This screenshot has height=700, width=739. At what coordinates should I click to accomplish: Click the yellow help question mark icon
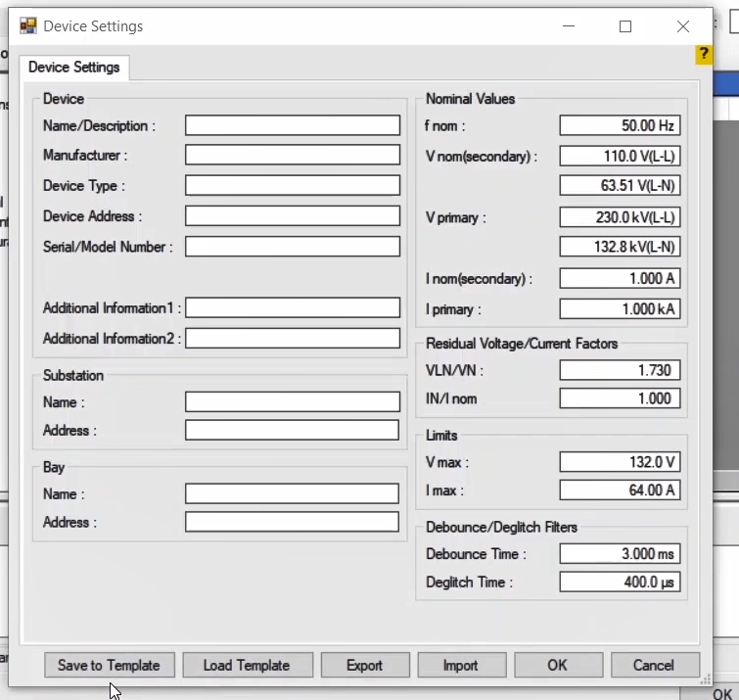point(704,55)
